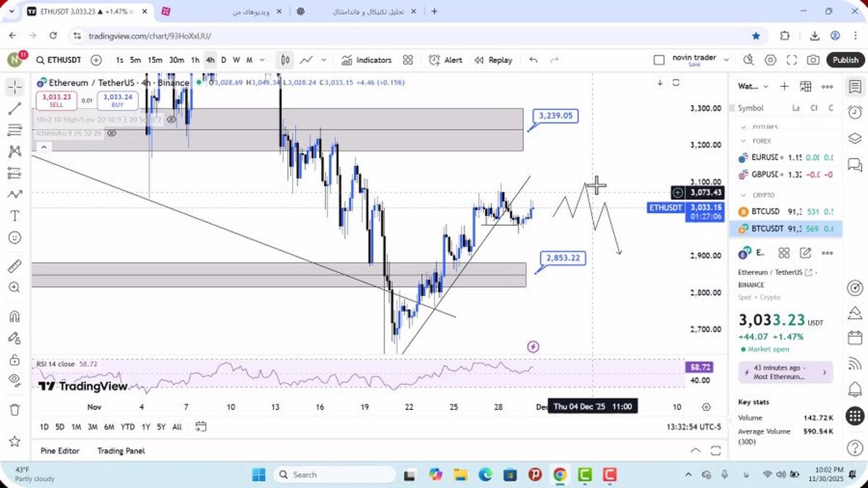This screenshot has width=868, height=488.
Task: Open the Alerts clock icon in right sidebar
Action: coord(855,112)
